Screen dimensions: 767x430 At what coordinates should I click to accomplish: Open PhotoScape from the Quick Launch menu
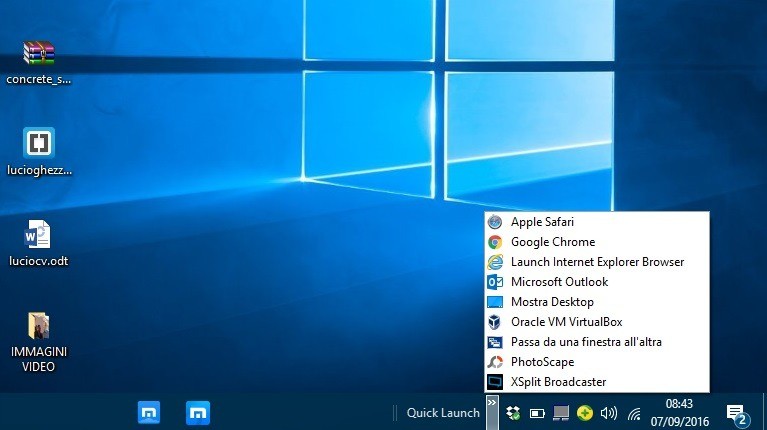pyautogui.click(x=542, y=362)
